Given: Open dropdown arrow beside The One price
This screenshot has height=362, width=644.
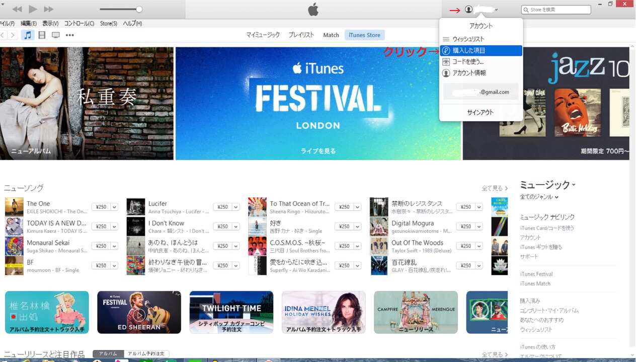Looking at the screenshot, I should click(x=114, y=207).
